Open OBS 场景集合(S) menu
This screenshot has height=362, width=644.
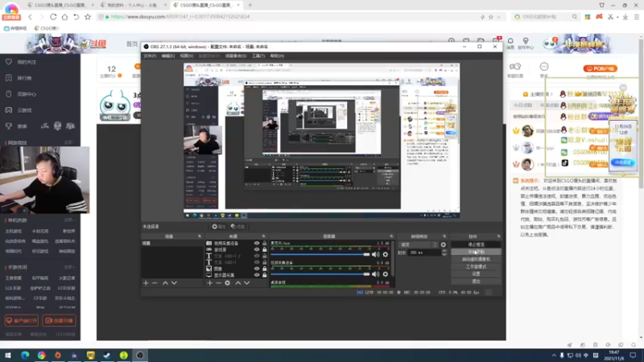tap(236, 56)
